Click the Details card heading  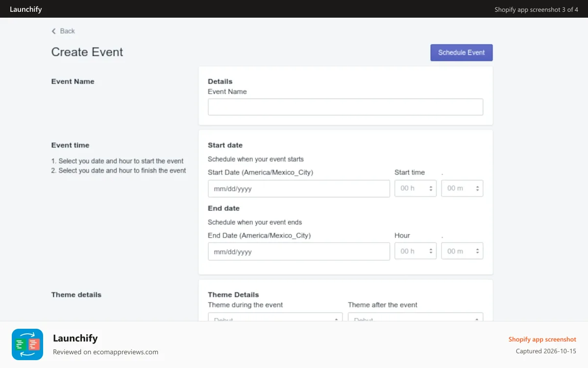(x=220, y=81)
